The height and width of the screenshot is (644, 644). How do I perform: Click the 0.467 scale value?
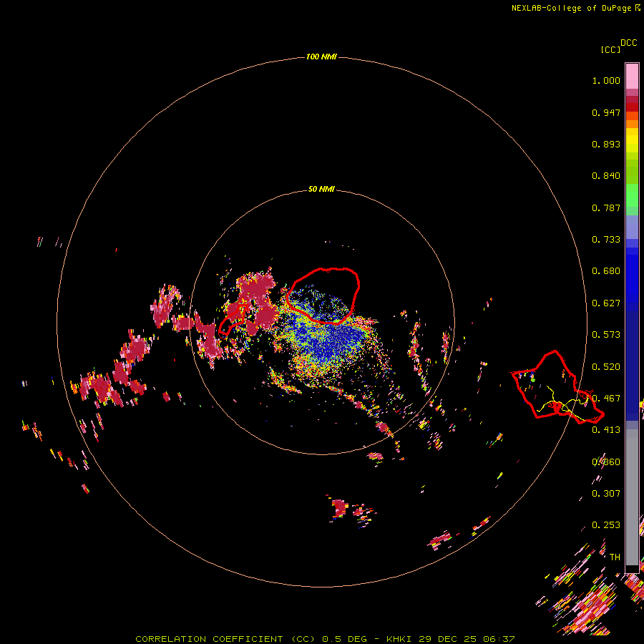(x=606, y=399)
